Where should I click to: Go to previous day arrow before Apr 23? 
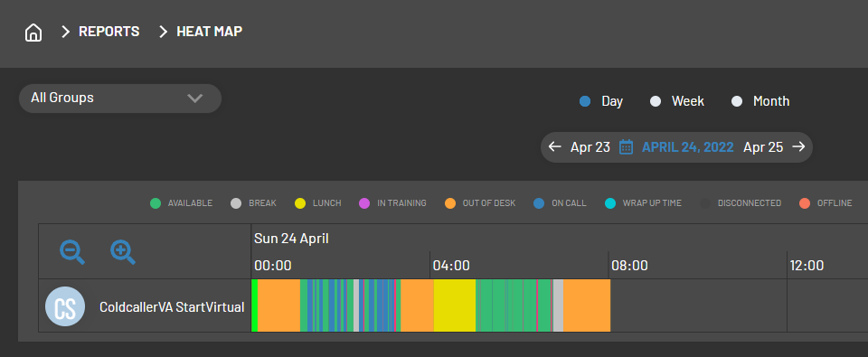coord(554,146)
